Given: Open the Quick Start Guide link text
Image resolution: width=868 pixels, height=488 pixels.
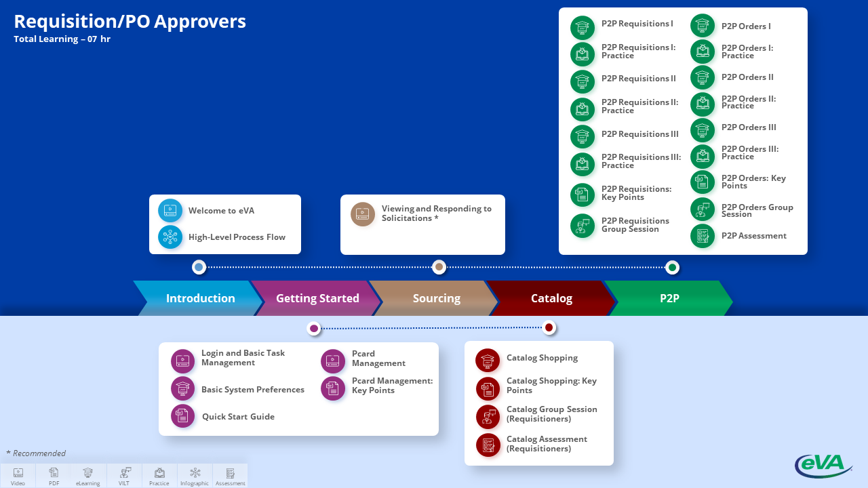Looking at the screenshot, I should [238, 417].
